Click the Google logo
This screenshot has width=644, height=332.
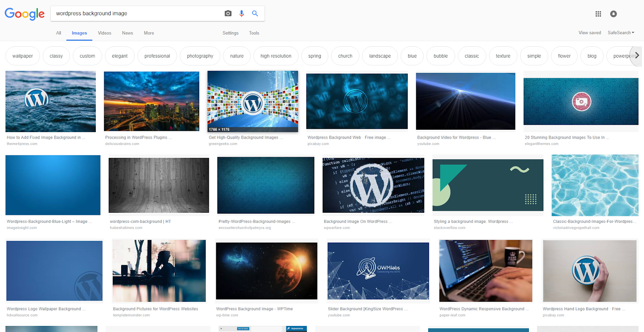(x=25, y=14)
